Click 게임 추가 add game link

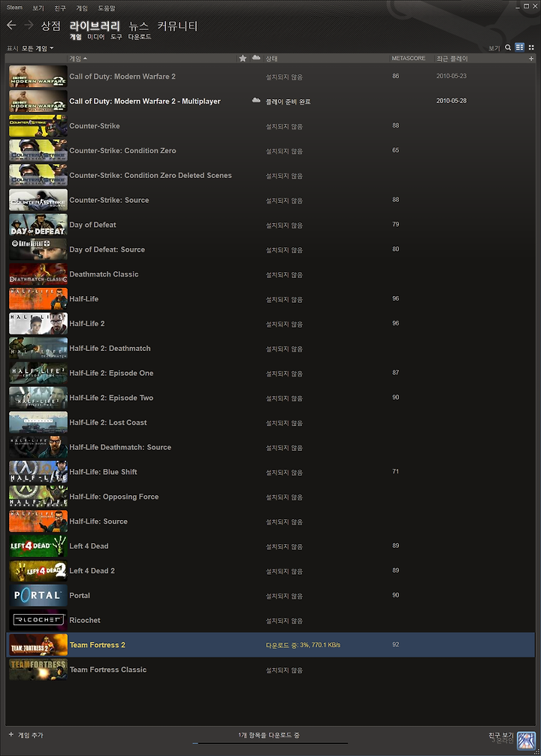pos(30,735)
